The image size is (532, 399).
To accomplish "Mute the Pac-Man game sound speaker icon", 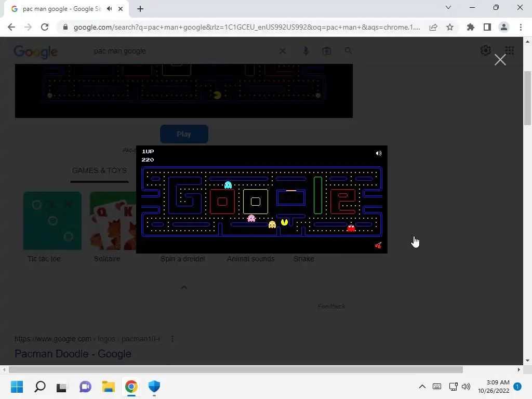I will (379, 153).
